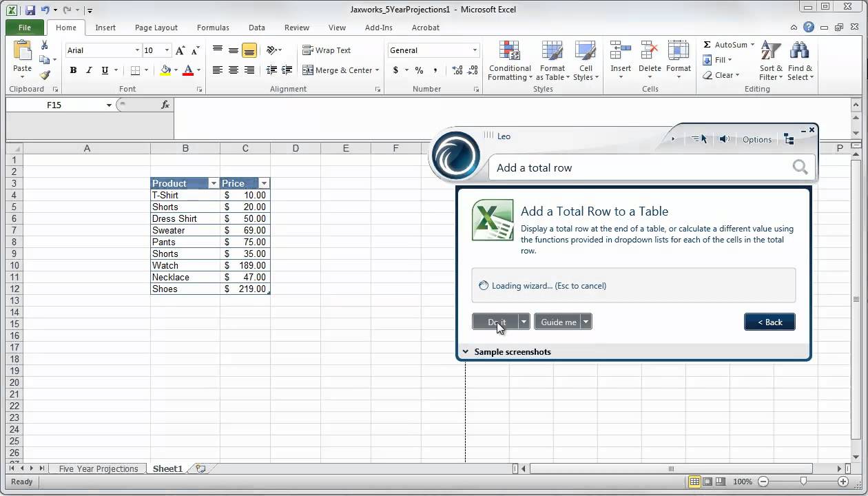Click the Name Box showing F15
The height and width of the screenshot is (496, 868).
(54, 105)
